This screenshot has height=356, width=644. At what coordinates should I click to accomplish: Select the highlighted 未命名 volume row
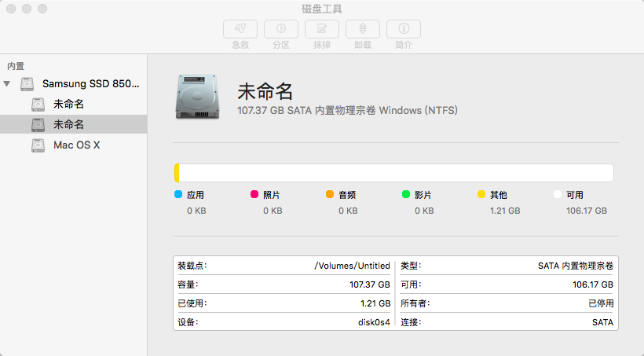pyautogui.click(x=74, y=124)
